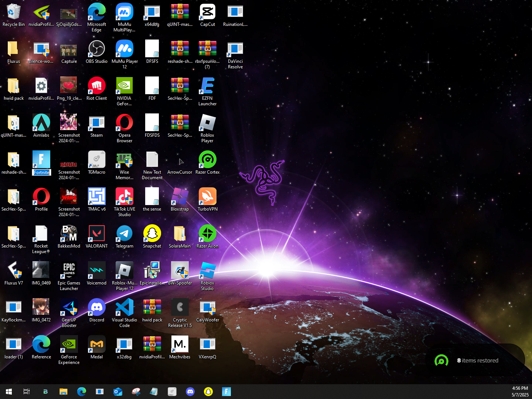
Task: Select the Medal shortcut
Action: coord(97,348)
